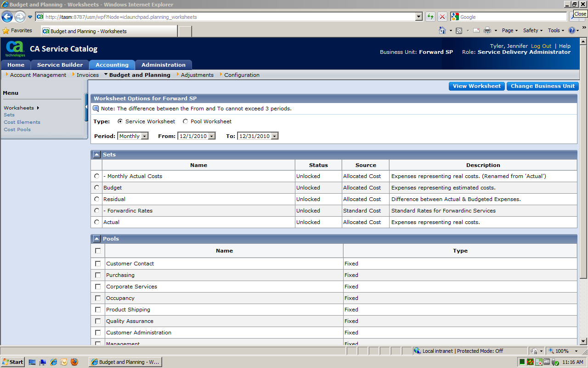Select the Budget set radio button
Viewport: 588px width, 368px height.
(x=96, y=188)
